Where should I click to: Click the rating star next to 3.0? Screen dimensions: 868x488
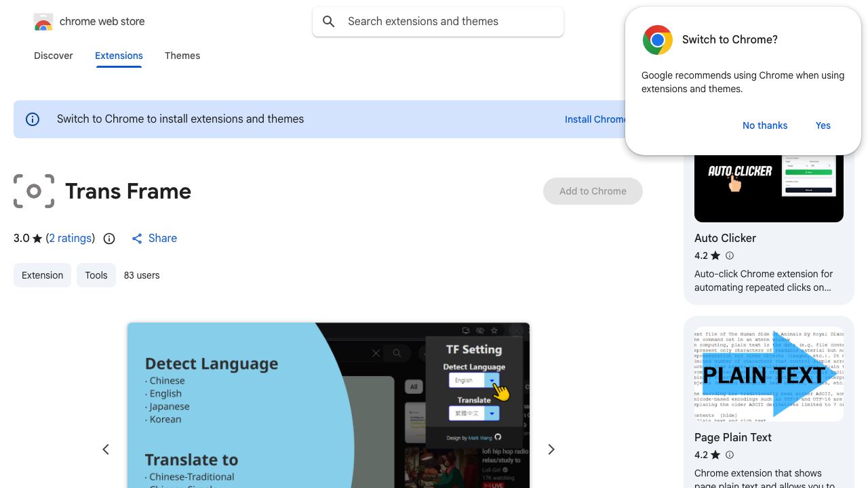(37, 239)
